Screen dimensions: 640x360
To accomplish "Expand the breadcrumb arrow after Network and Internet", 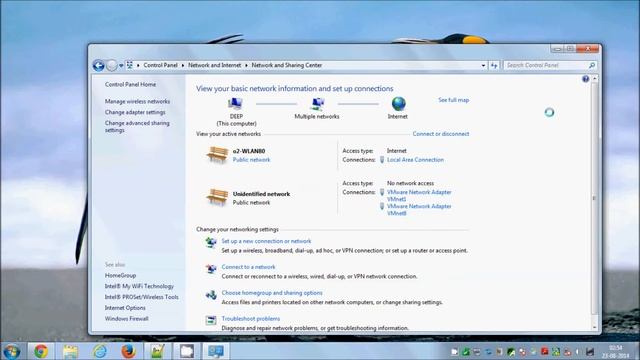I will click(x=246, y=65).
